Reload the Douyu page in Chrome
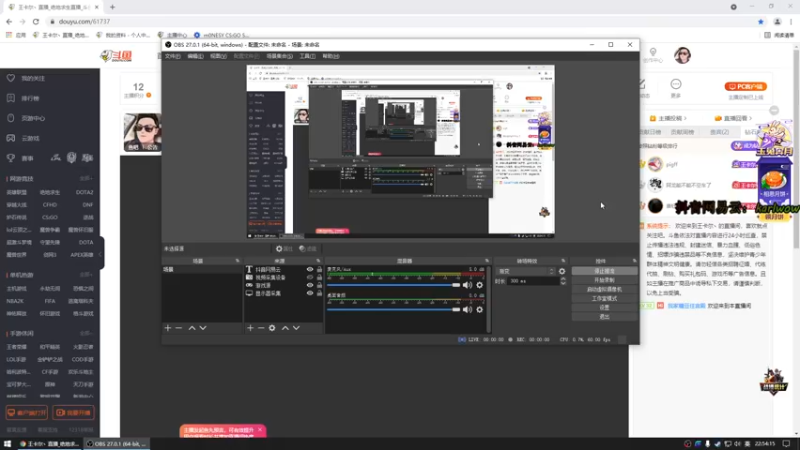Screen dimensions: 800x450 tap(36, 21)
